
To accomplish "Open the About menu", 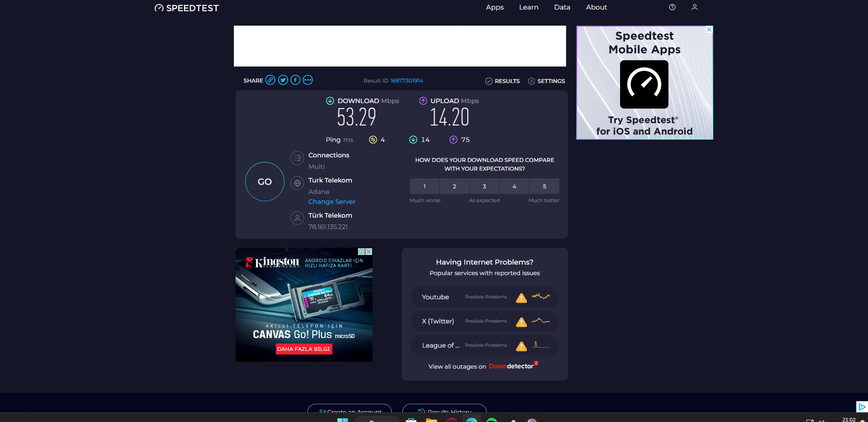I will click(x=596, y=7).
